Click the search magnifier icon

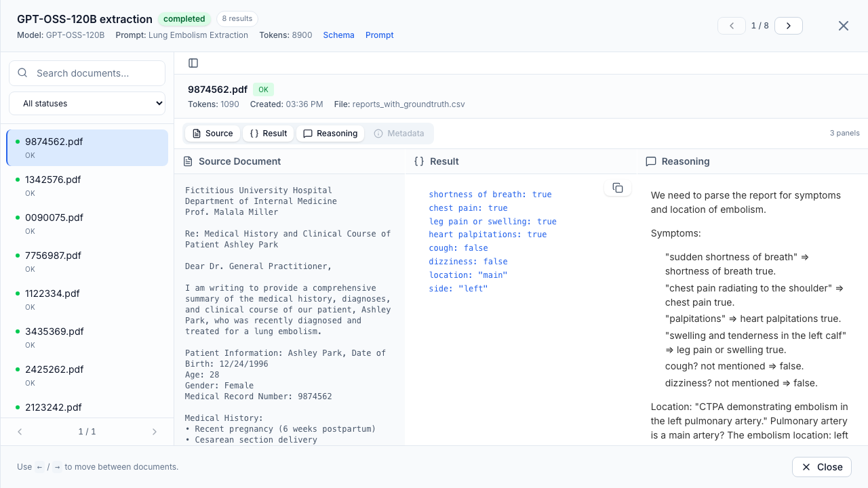pyautogui.click(x=23, y=73)
